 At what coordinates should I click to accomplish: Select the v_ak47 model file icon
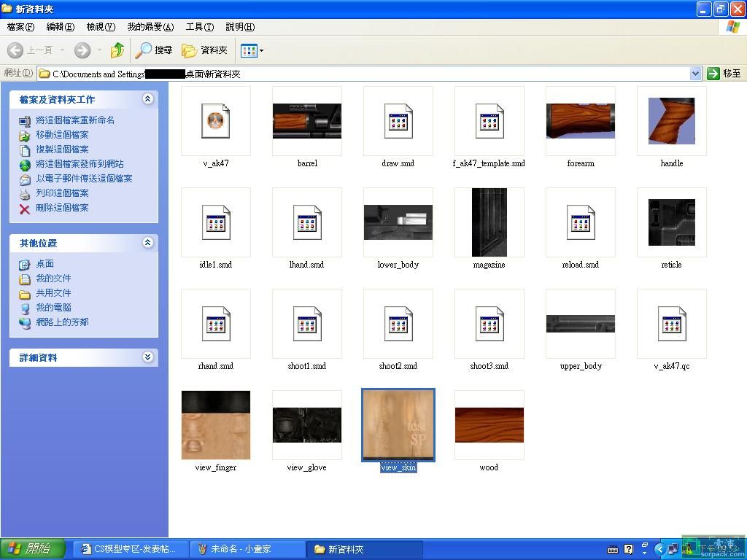(216, 121)
